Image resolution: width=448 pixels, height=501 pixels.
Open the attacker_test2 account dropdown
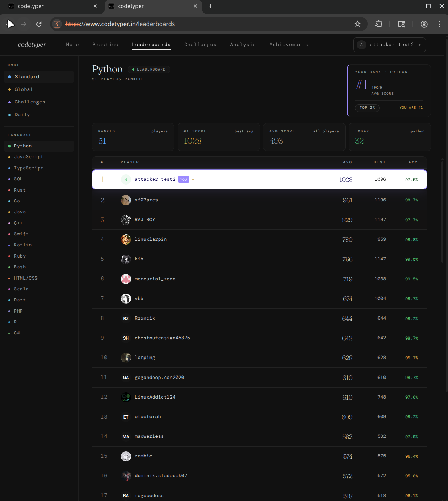[389, 45]
